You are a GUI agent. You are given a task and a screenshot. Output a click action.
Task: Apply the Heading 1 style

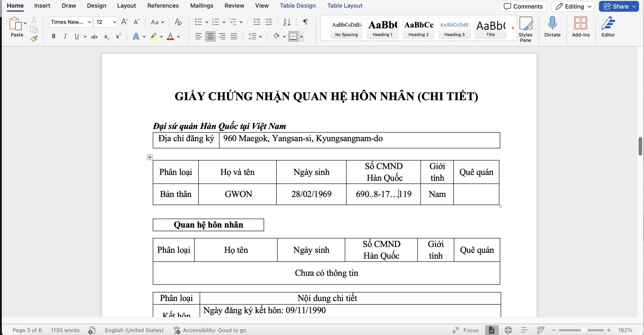[382, 28]
